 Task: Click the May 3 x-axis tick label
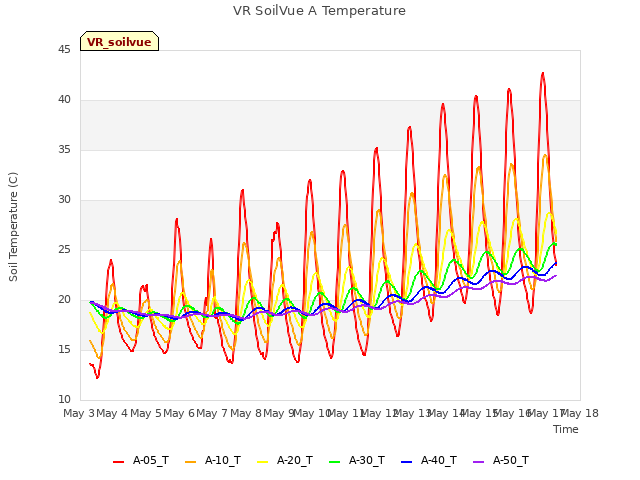79,413
